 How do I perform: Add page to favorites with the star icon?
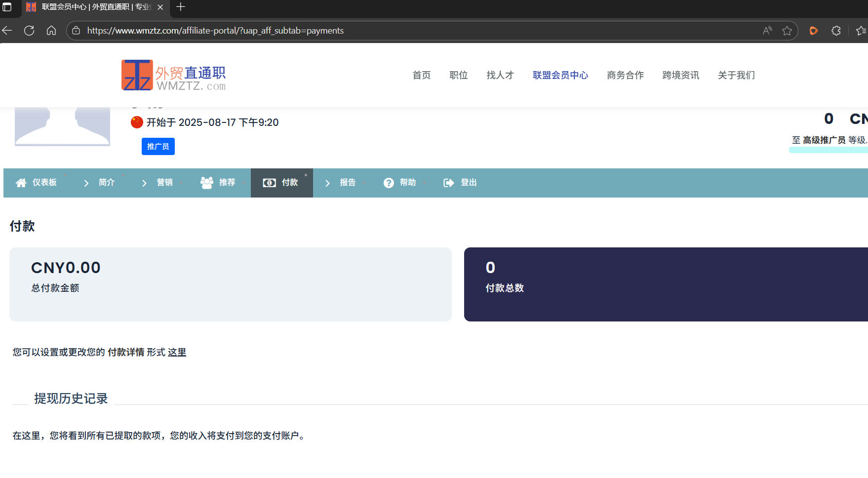(787, 30)
